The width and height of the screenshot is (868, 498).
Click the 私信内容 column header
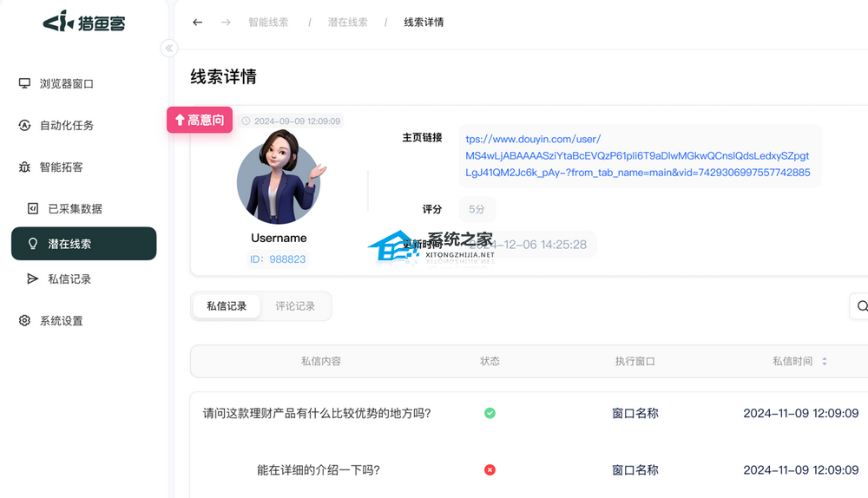click(x=321, y=361)
